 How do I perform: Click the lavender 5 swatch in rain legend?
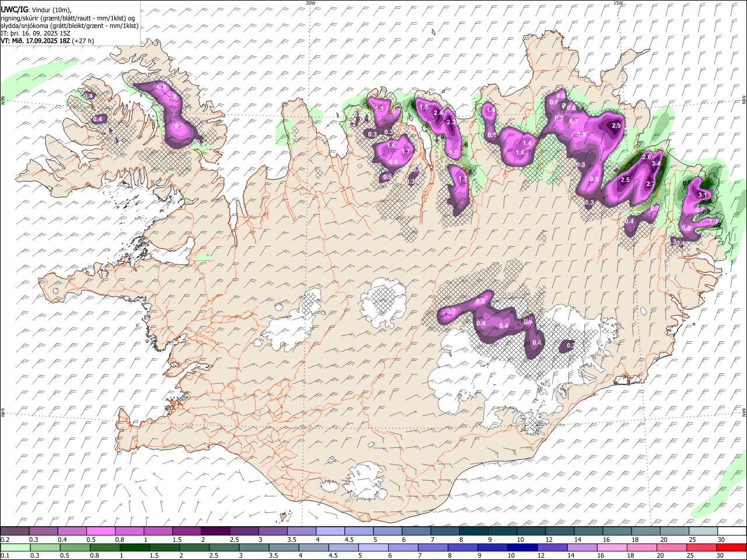click(373, 547)
